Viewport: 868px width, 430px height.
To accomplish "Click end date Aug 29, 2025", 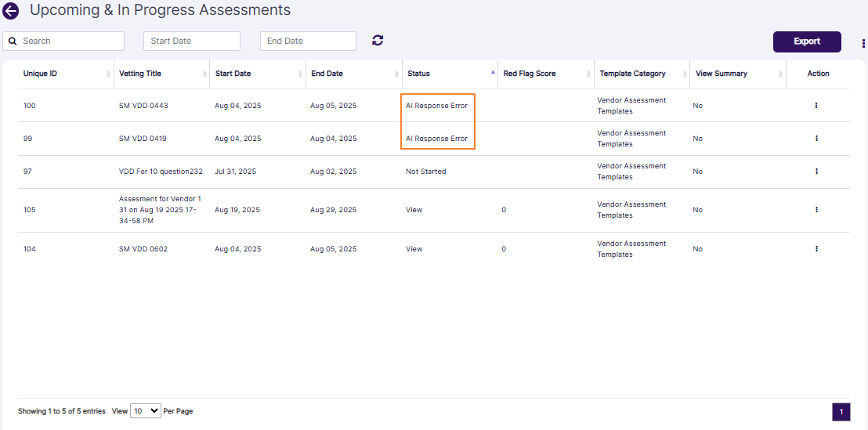I will pyautogui.click(x=333, y=210).
